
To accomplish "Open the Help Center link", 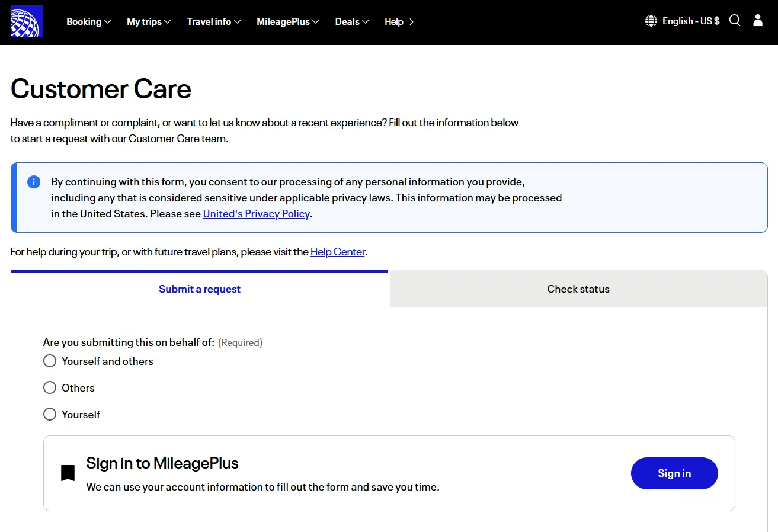I will 338,252.
